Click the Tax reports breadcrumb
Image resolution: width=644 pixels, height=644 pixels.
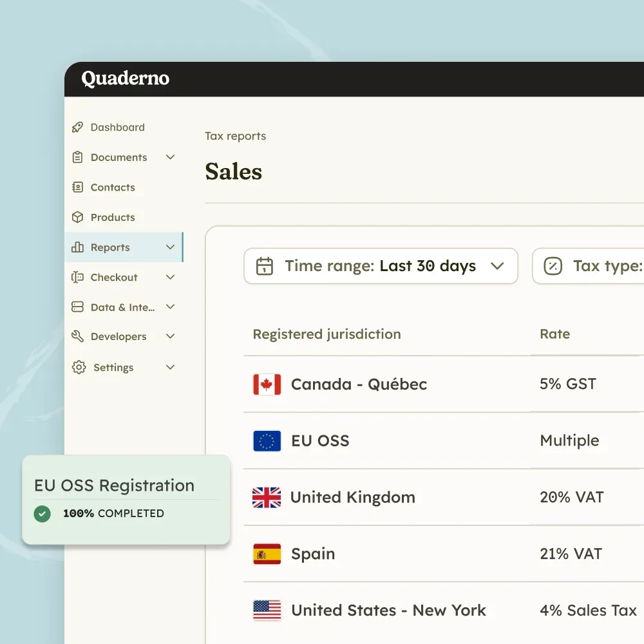pyautogui.click(x=235, y=136)
